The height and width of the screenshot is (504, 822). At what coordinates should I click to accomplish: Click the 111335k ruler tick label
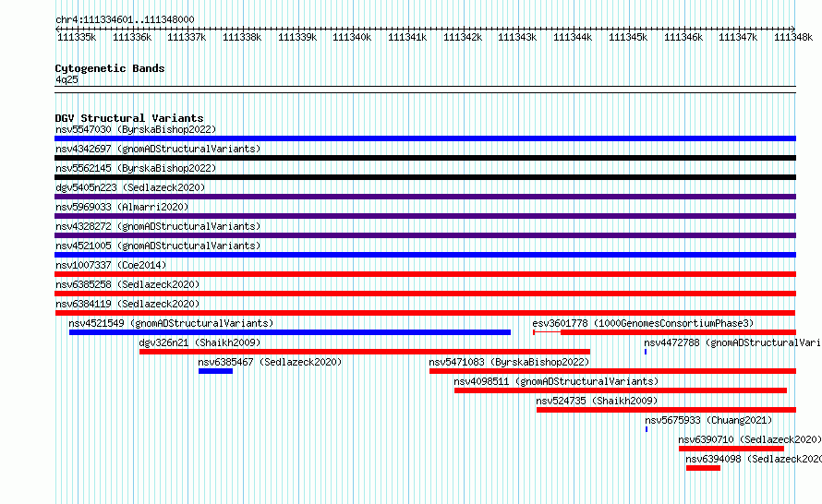point(77,37)
